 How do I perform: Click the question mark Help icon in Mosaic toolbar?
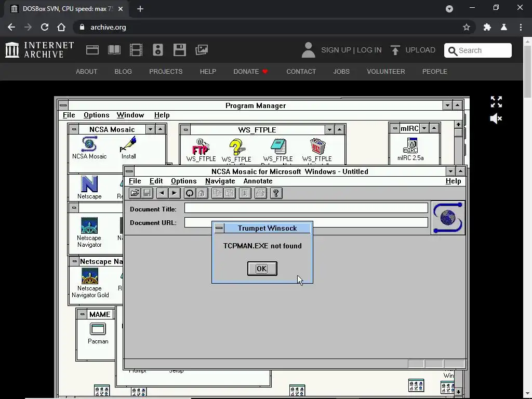(276, 193)
